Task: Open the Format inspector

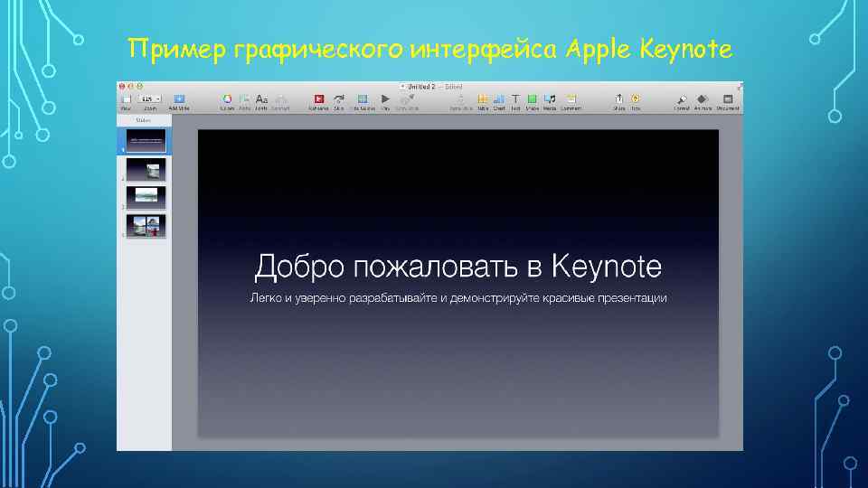Action: 682,99
